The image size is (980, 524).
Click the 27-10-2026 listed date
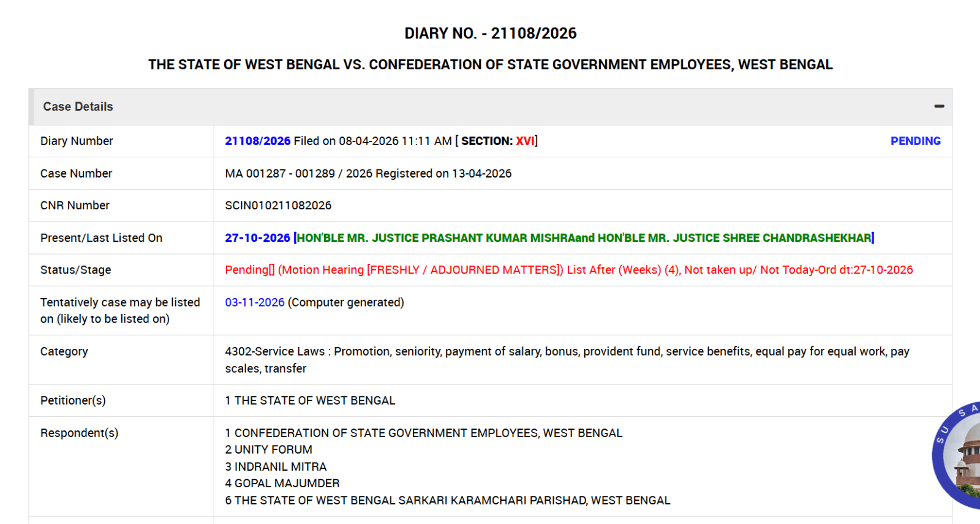coord(257,238)
